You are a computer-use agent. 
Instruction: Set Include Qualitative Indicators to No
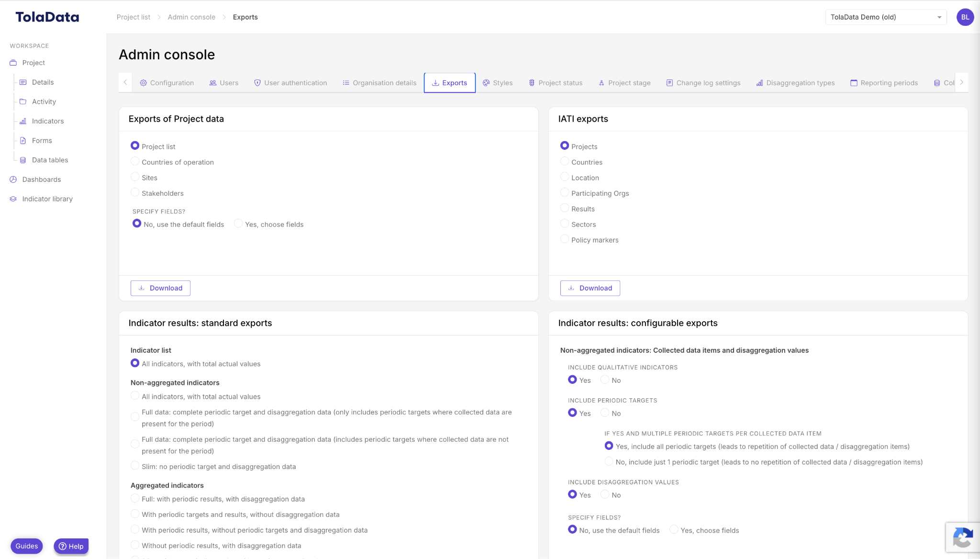click(x=605, y=380)
